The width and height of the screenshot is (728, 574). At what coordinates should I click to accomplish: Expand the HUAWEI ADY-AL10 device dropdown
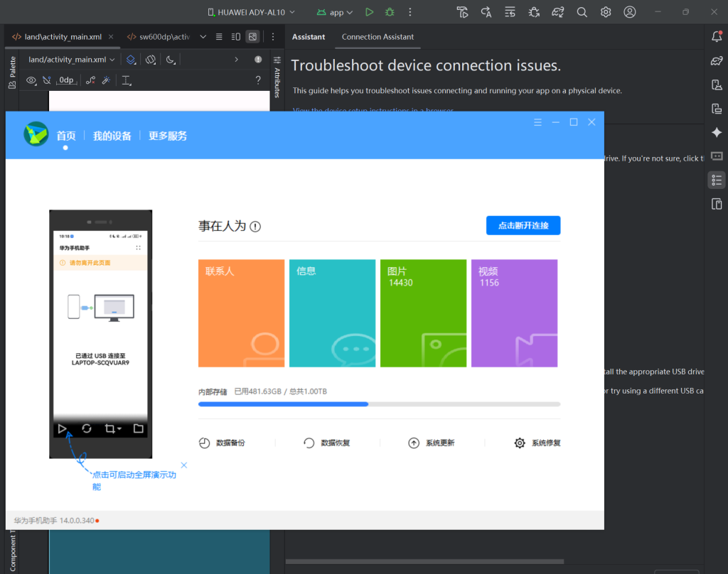251,12
